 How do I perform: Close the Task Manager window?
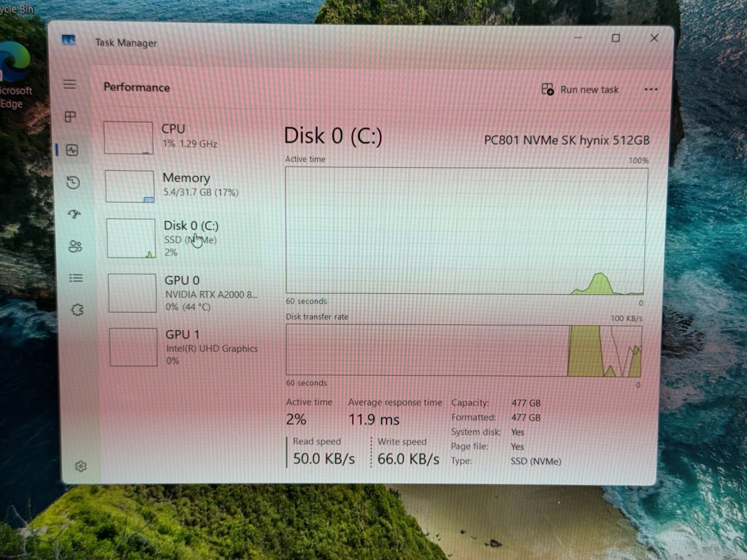coord(654,38)
